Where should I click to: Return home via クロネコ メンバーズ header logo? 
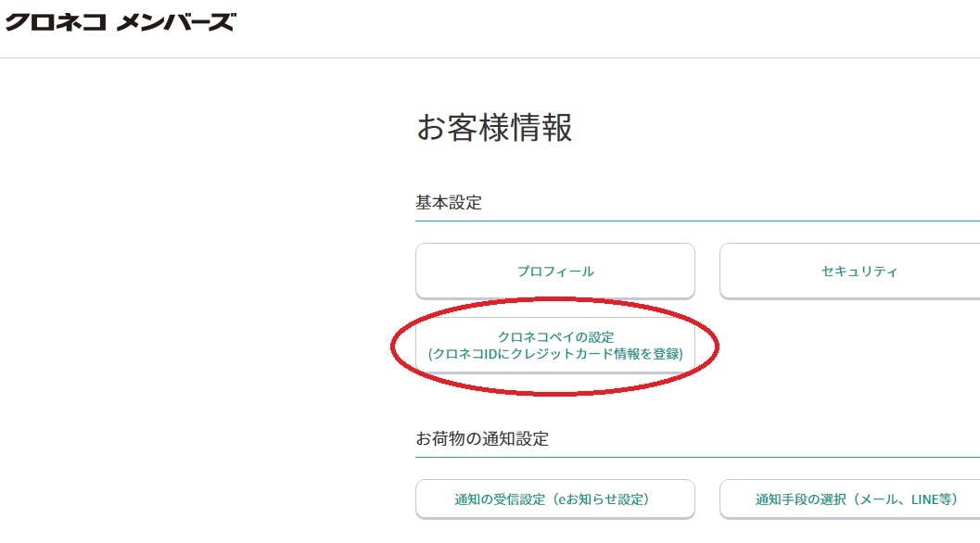click(x=120, y=22)
